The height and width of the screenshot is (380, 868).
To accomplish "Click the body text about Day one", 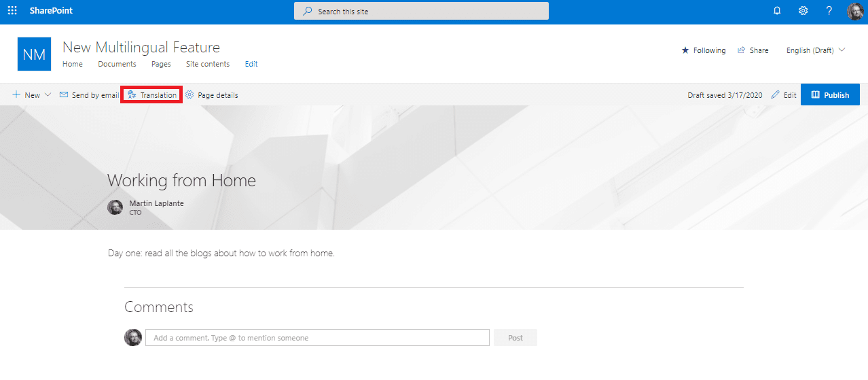I will 221,254.
